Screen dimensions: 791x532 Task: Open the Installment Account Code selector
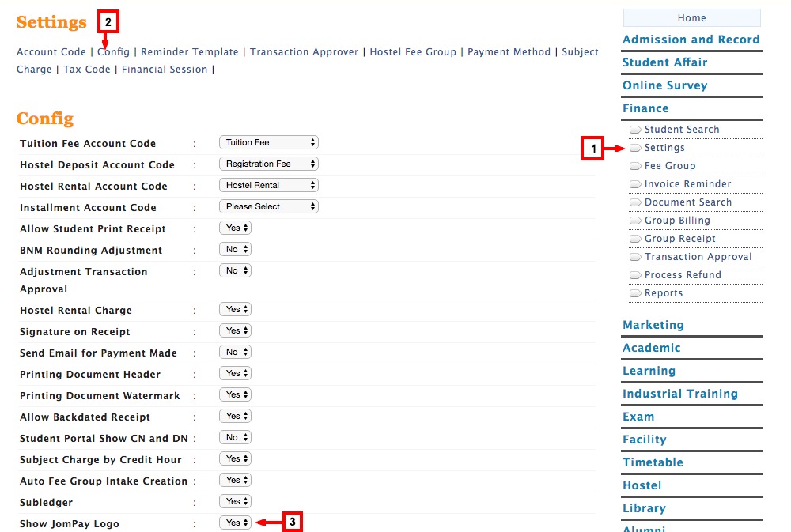[x=268, y=206]
